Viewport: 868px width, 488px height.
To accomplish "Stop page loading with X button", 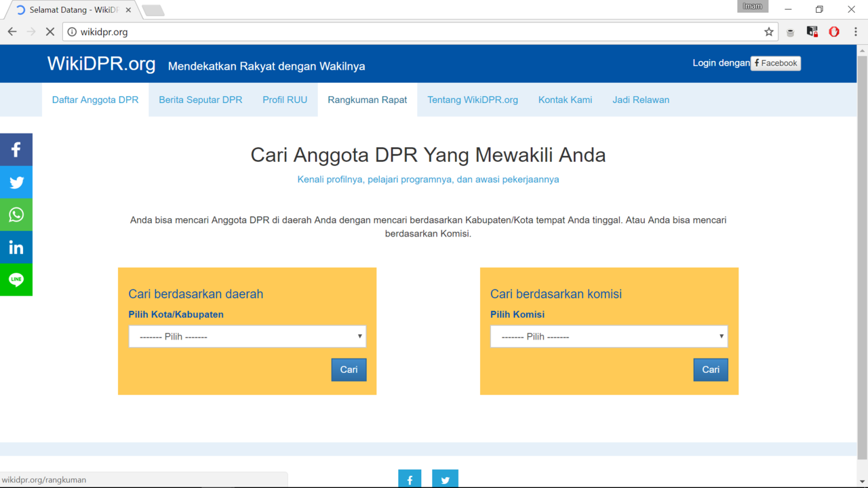I will pyautogui.click(x=50, y=32).
